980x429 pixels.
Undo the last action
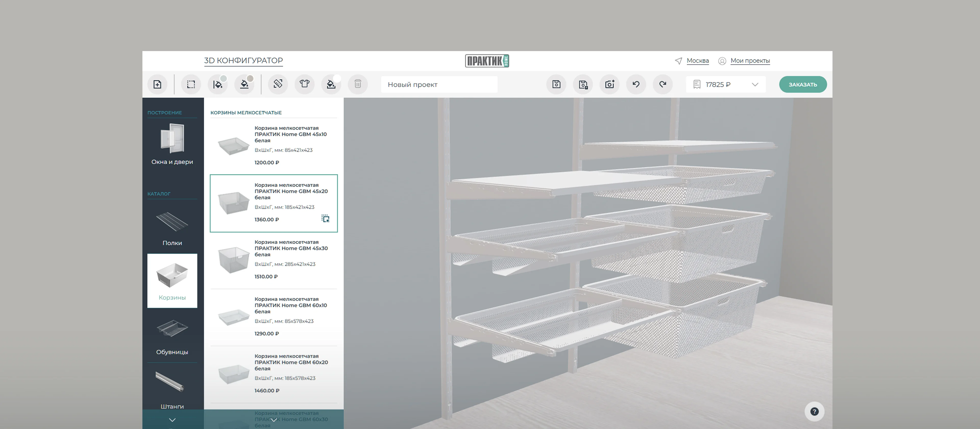[x=636, y=85]
